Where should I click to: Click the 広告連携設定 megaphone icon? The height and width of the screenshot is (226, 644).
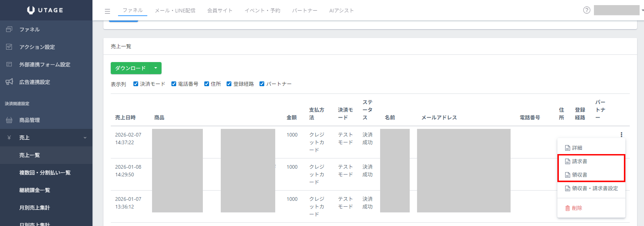click(x=10, y=82)
